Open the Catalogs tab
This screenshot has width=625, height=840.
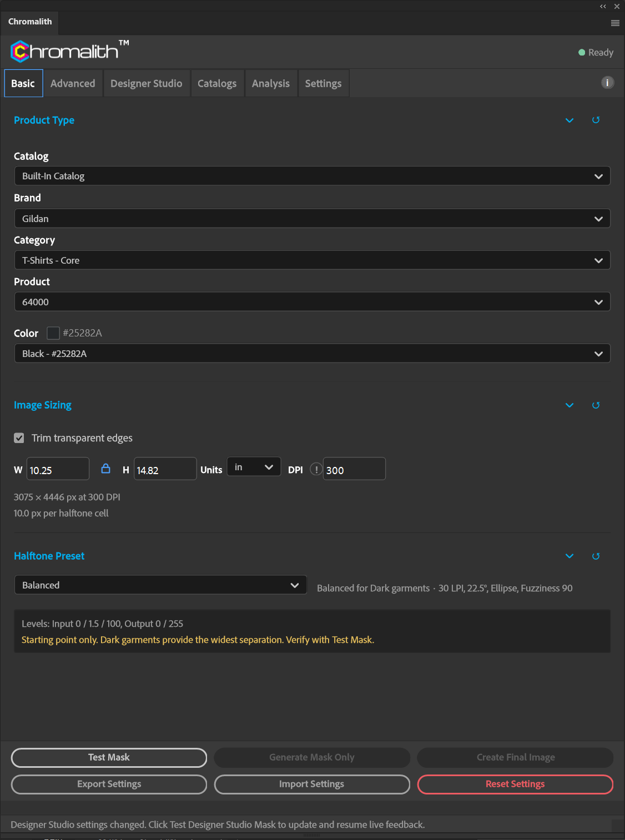pyautogui.click(x=217, y=83)
